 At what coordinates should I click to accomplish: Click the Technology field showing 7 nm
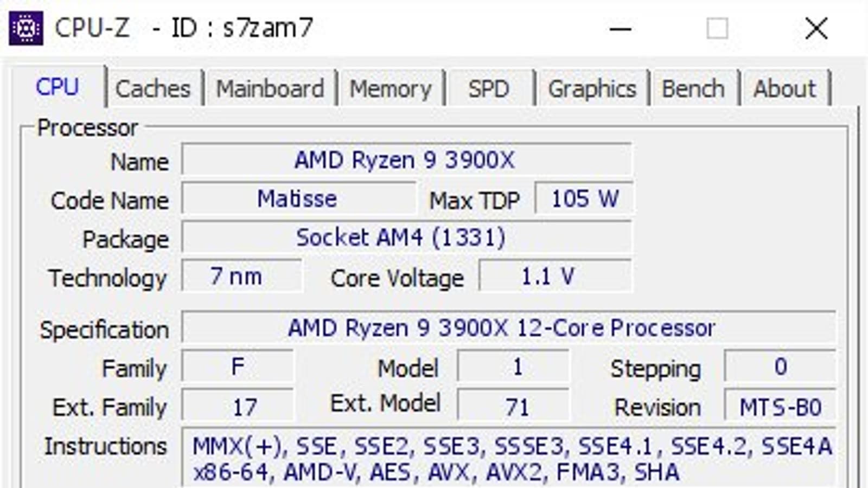point(241,277)
